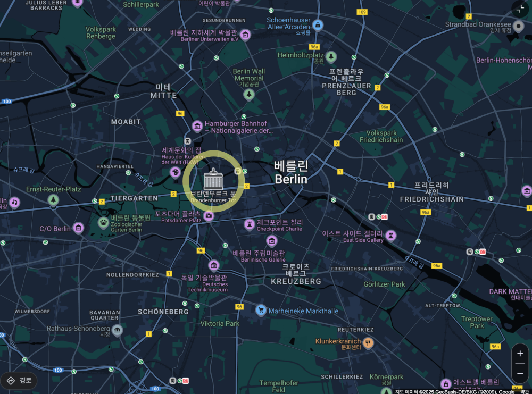Open the Hamburger Bahnhof museum icon
The height and width of the screenshot is (394, 532).
point(197,127)
